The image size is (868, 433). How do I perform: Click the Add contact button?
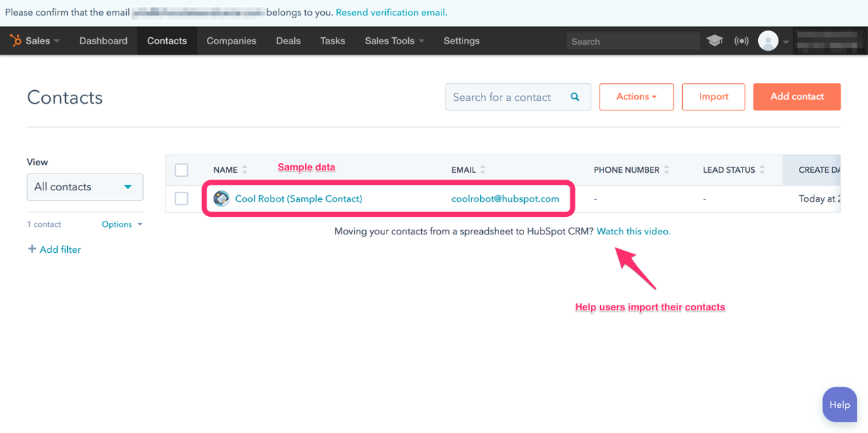click(x=797, y=97)
